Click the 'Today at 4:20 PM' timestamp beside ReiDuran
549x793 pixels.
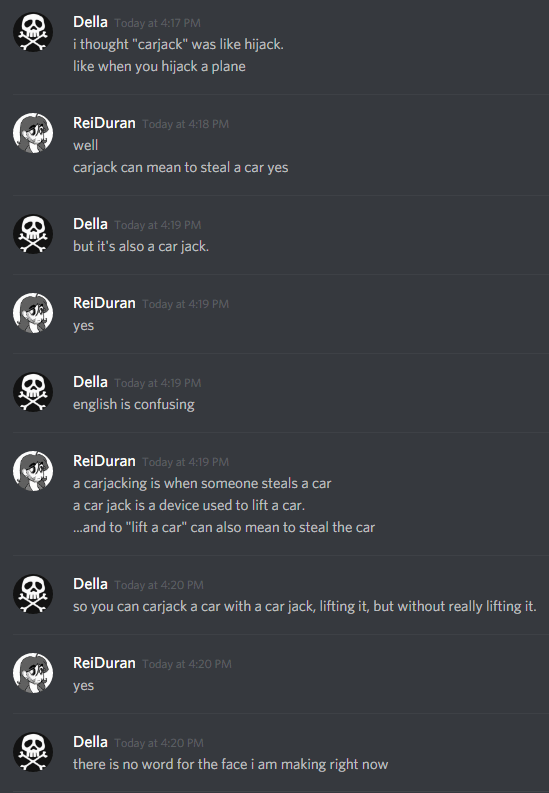point(187,665)
